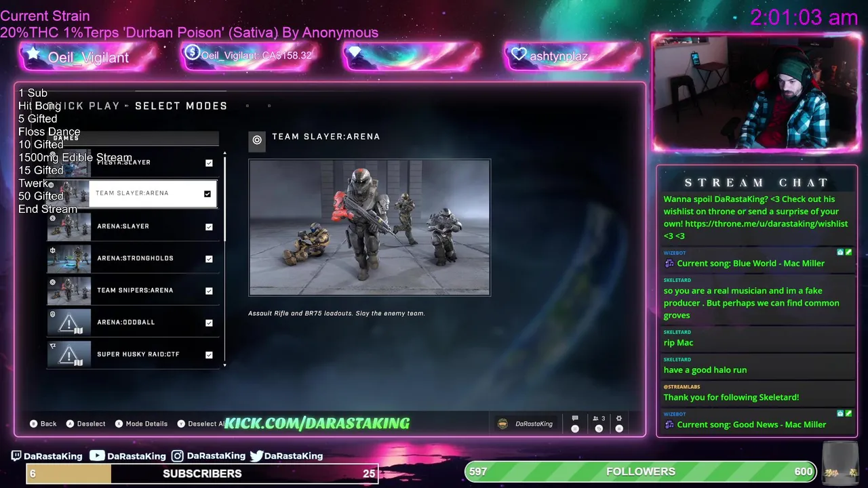Viewport: 868px width, 488px height.
Task: Click the heart icon beside ashtynplaz
Action: 519,55
